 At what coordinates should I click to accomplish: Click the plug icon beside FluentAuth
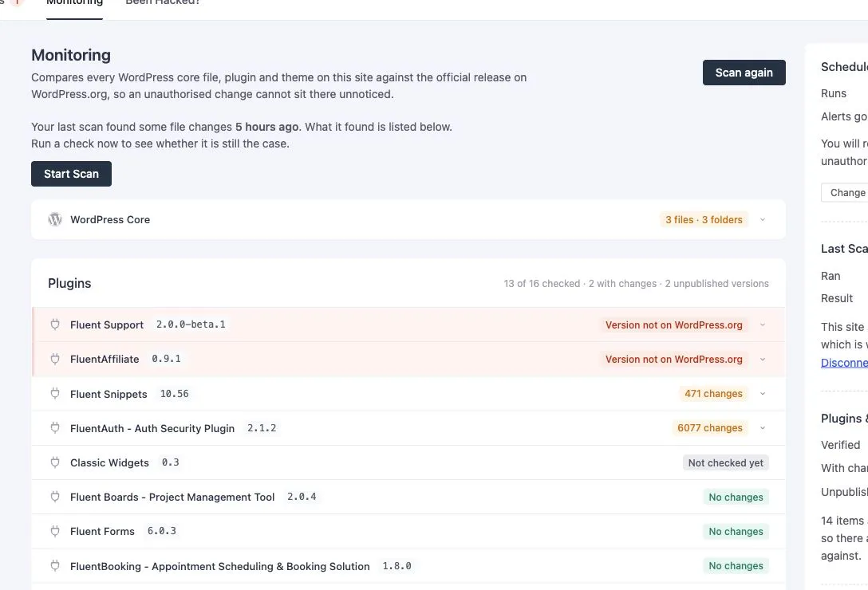[55, 428]
